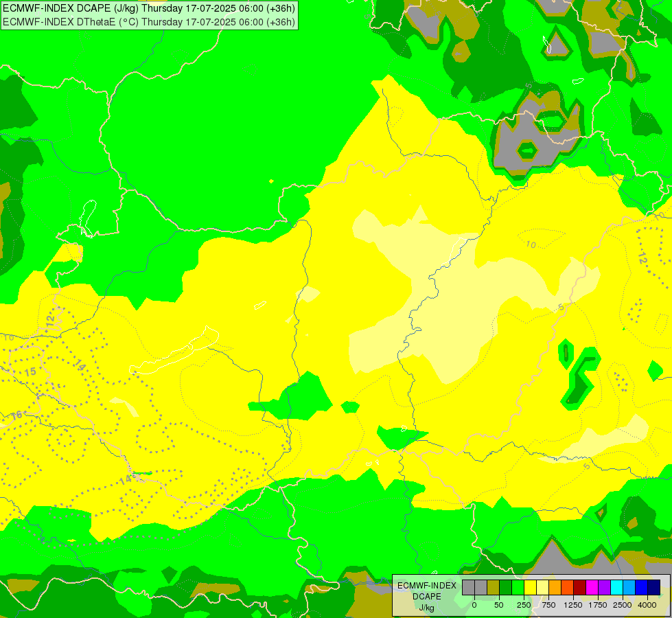Viewport: 672px width, 618px height.
Task: Click the legend's ECMWF-INDEX label
Action: point(427,586)
